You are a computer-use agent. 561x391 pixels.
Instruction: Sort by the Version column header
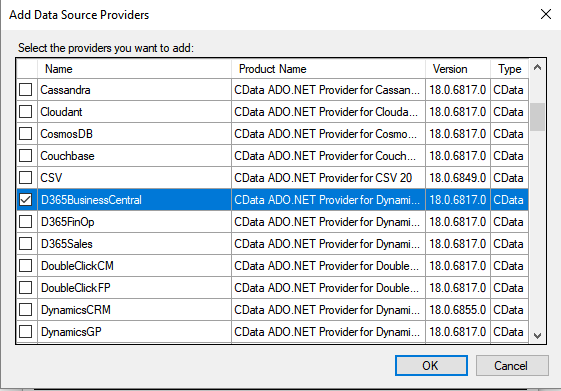point(458,69)
